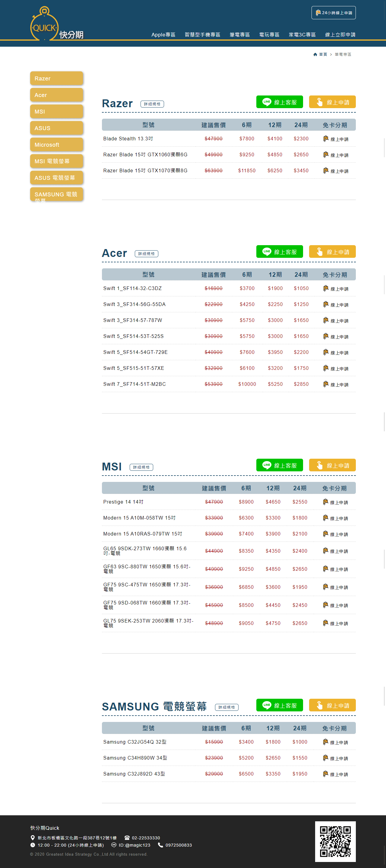Click the 筆電專區 breadcrumb link
This screenshot has height=868, width=386.
pyautogui.click(x=343, y=54)
